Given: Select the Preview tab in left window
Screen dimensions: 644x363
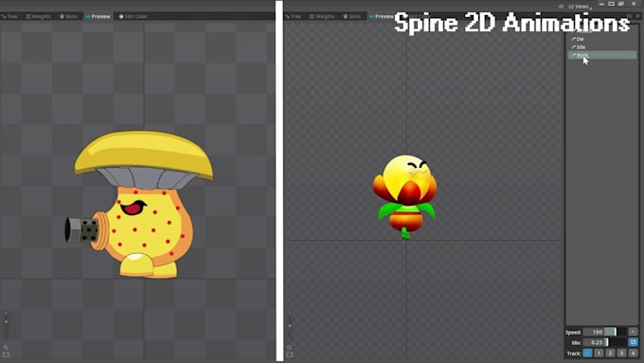Looking at the screenshot, I should click(98, 16).
